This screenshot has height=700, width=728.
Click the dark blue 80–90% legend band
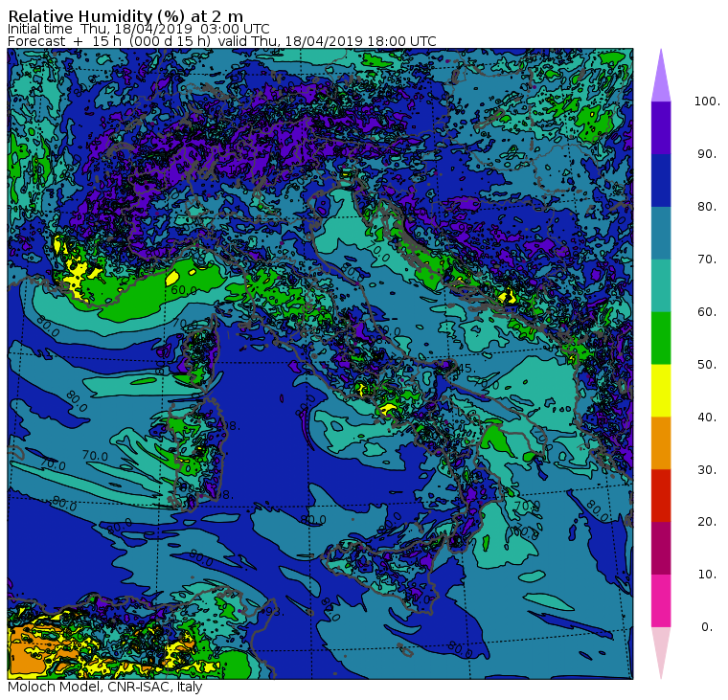tap(661, 180)
